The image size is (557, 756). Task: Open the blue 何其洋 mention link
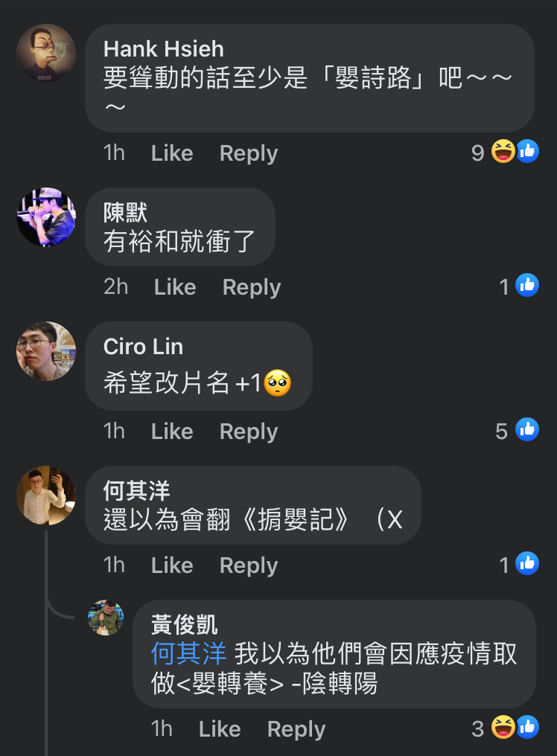(188, 653)
